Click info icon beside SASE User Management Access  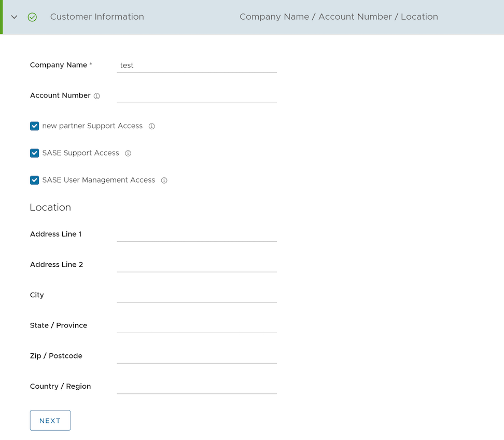coord(164,181)
